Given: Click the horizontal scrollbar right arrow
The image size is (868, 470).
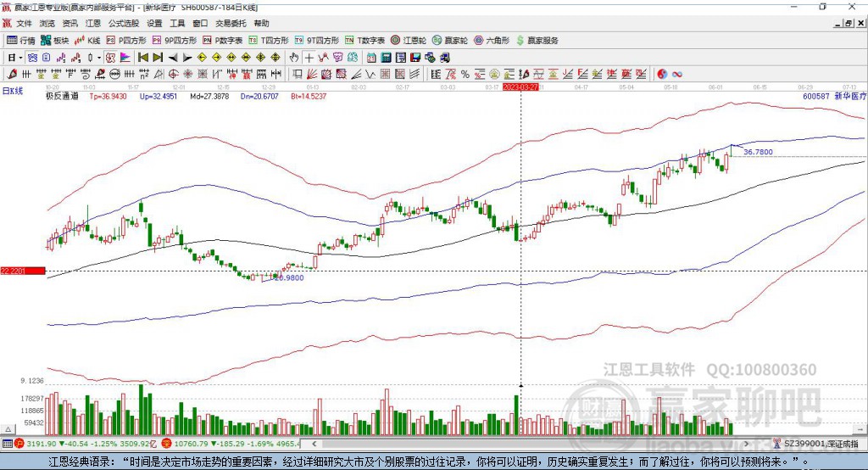Looking at the screenshot, I should tap(746, 444).
